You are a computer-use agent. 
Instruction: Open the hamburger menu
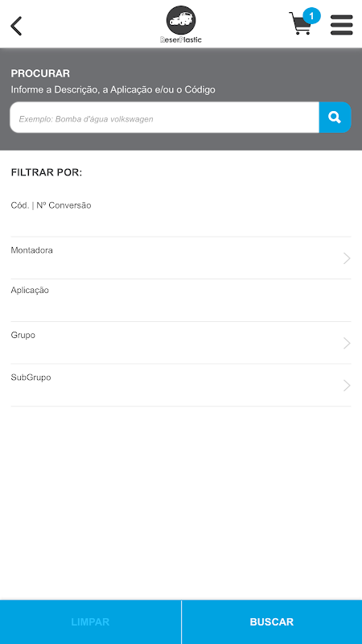click(x=341, y=25)
